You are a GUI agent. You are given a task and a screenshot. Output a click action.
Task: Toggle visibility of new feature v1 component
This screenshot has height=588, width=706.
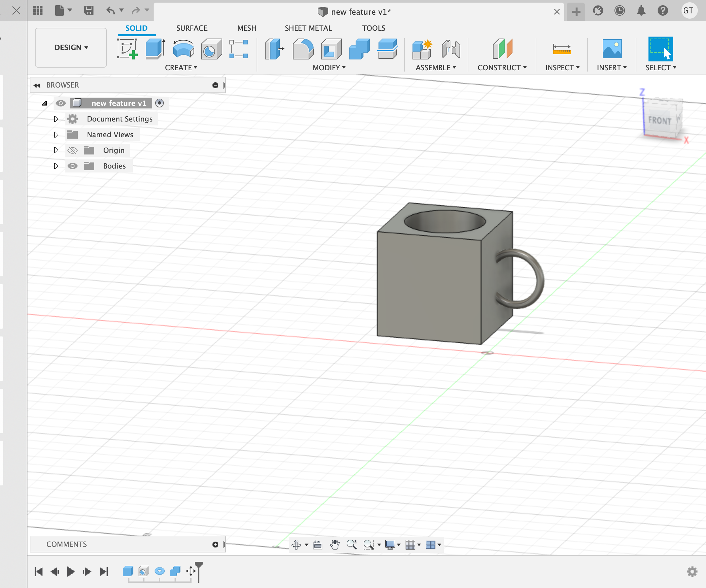click(x=60, y=103)
